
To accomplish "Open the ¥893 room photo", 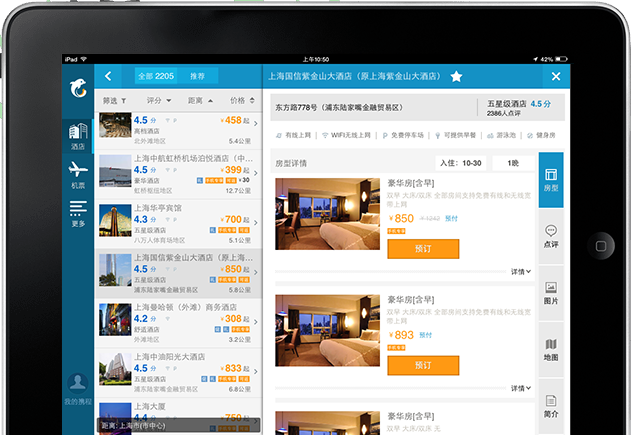I will 327,330.
